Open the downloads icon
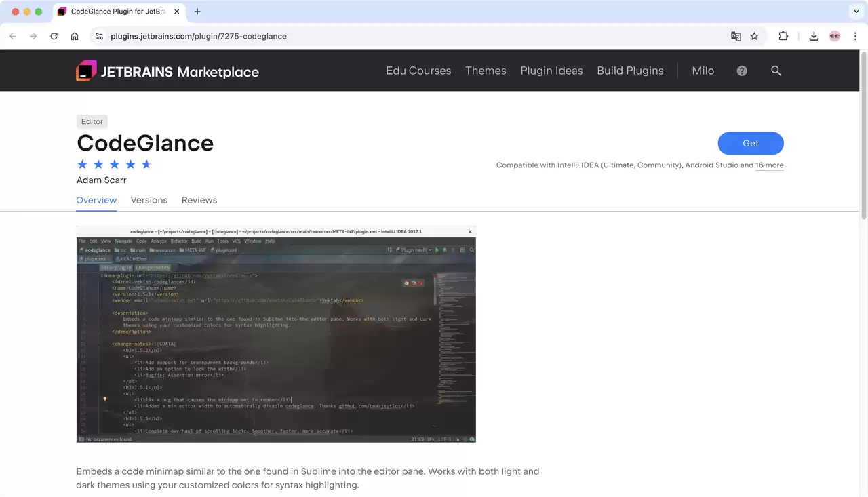This screenshot has width=868, height=497. pyautogui.click(x=814, y=36)
